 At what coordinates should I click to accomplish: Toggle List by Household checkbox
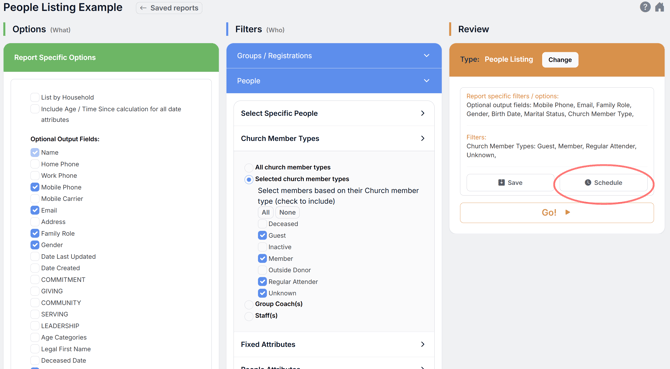[x=35, y=97]
